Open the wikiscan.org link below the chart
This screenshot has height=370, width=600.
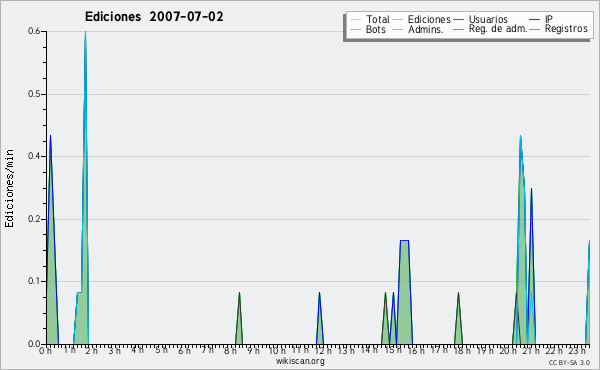tap(300, 361)
